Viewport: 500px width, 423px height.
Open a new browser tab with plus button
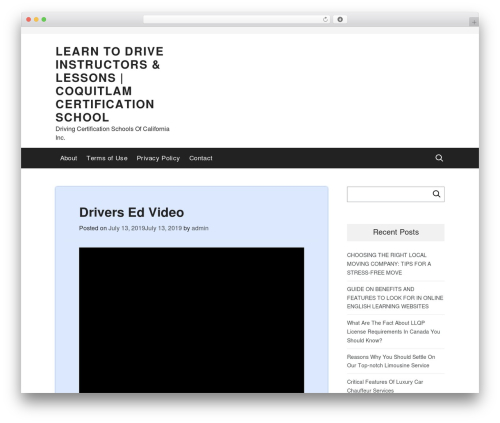(474, 22)
